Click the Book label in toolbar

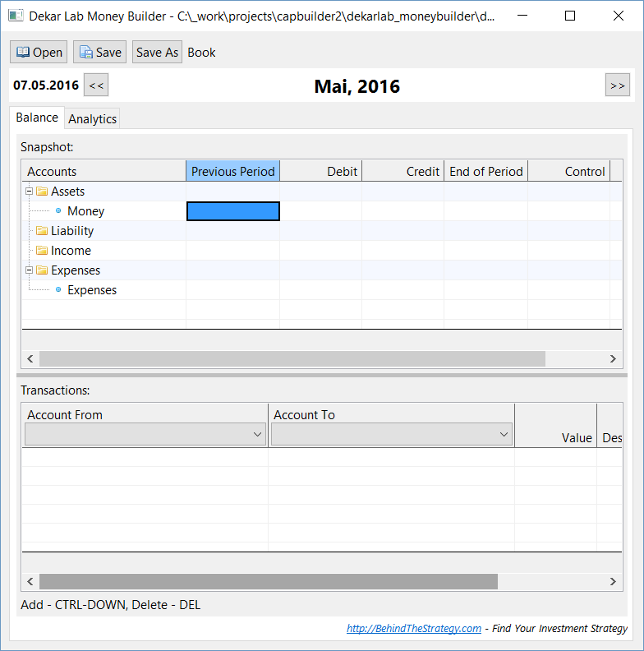[x=201, y=53]
